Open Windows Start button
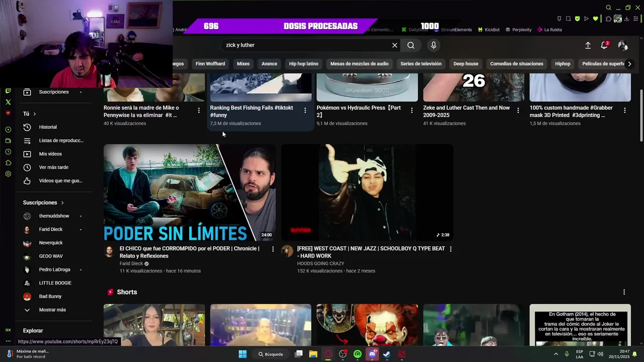This screenshot has height=362, width=644. coord(243,354)
